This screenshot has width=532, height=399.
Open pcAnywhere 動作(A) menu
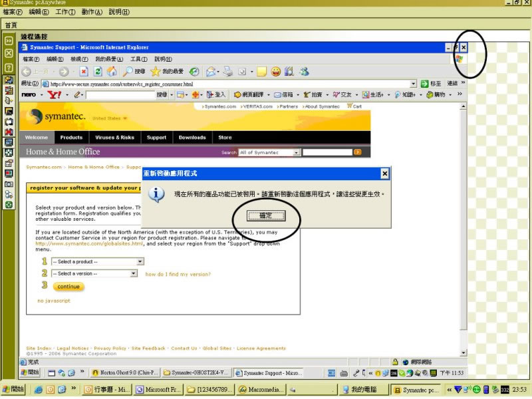[92, 12]
